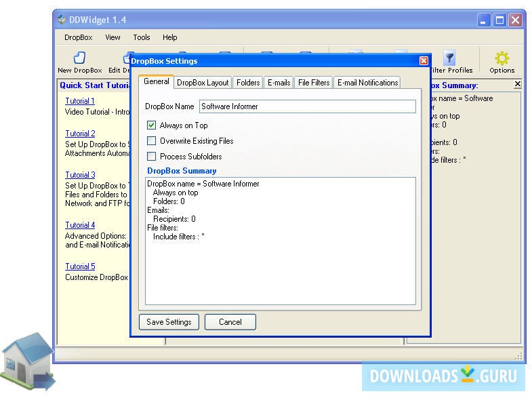This screenshot has height=398, width=532.
Task: Click 'Quick Start Tutorial' panel heading
Action: tap(95, 85)
